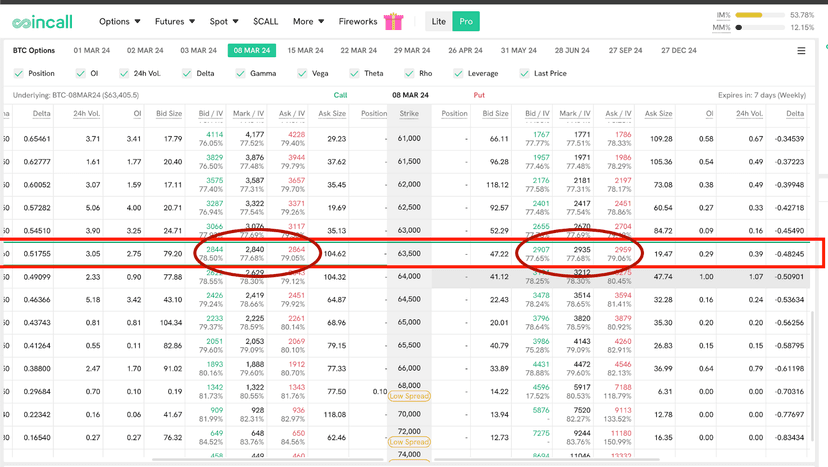Image resolution: width=828 pixels, height=467 pixels.
Task: Click the Coincall logo
Action: [x=42, y=22]
